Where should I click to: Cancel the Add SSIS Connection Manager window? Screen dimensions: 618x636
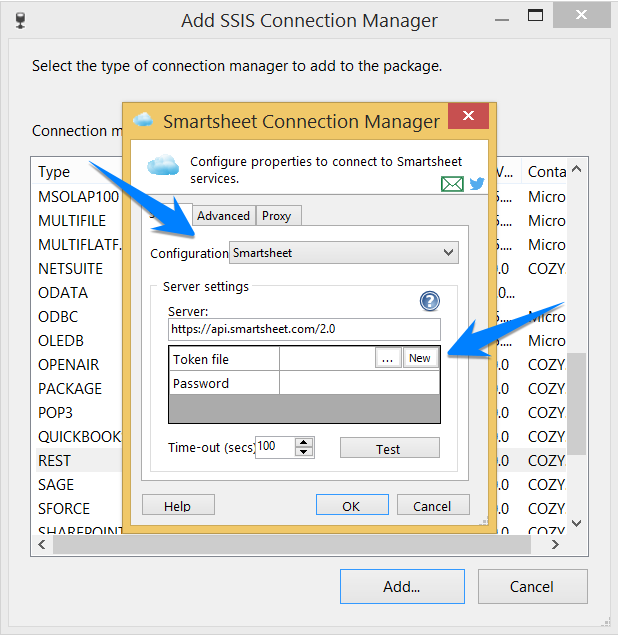[x=532, y=586]
